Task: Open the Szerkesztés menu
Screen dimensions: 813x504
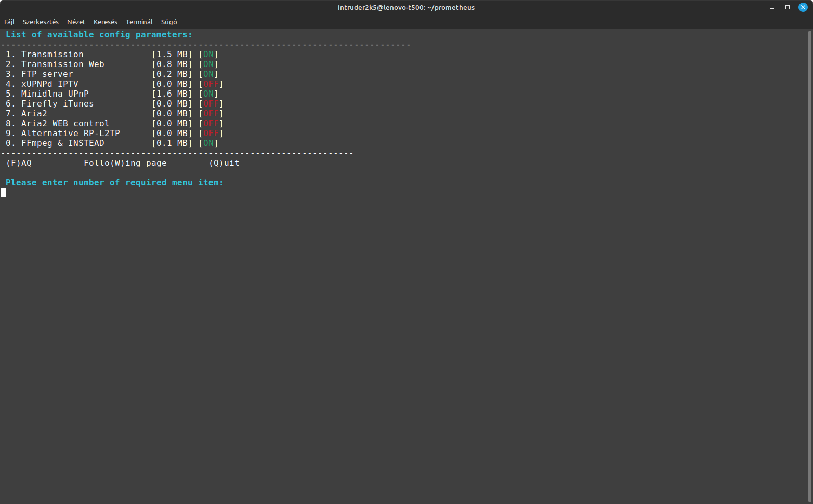Action: click(41, 22)
